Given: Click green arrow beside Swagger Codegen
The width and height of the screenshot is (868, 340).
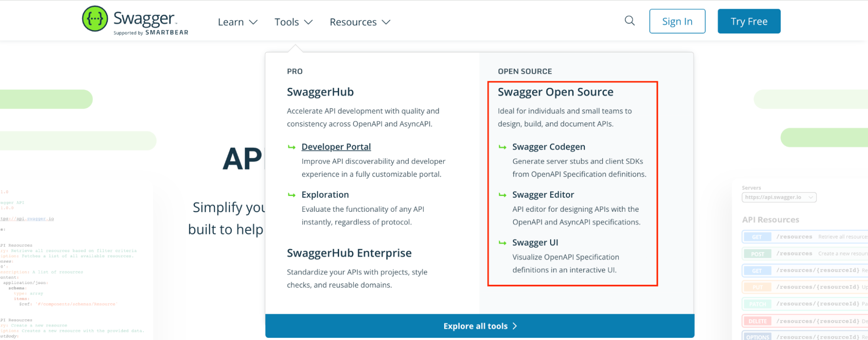Looking at the screenshot, I should point(502,147).
